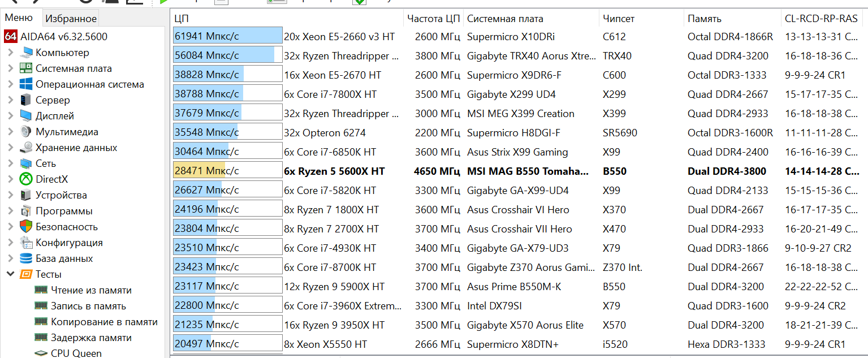Expand the Сервер tree node
The image size is (868, 358).
10,100
